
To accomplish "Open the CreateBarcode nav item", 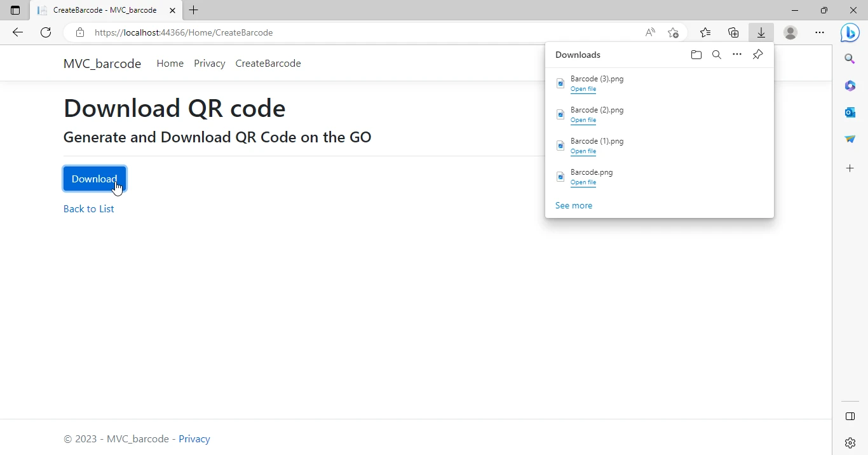I will [x=268, y=64].
